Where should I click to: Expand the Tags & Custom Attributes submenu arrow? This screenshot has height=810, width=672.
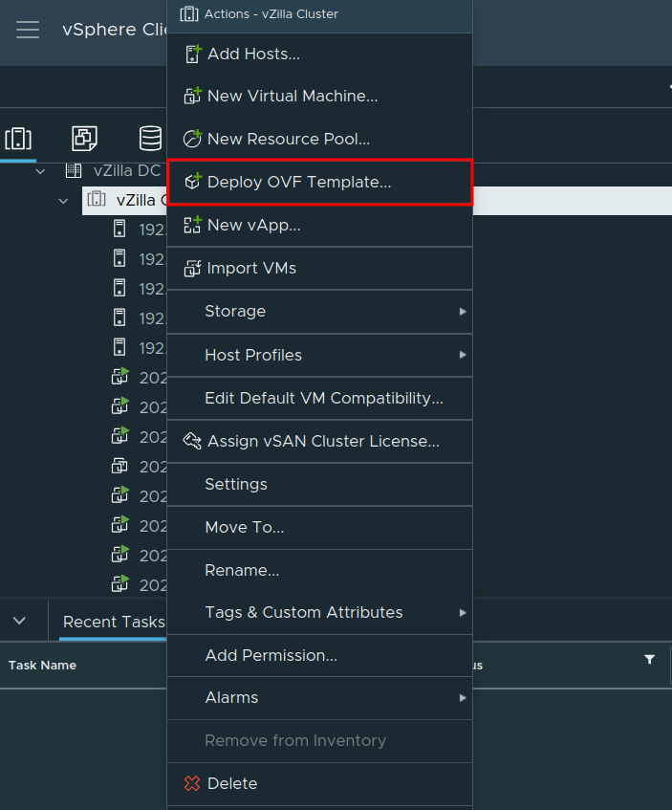pyautogui.click(x=463, y=613)
